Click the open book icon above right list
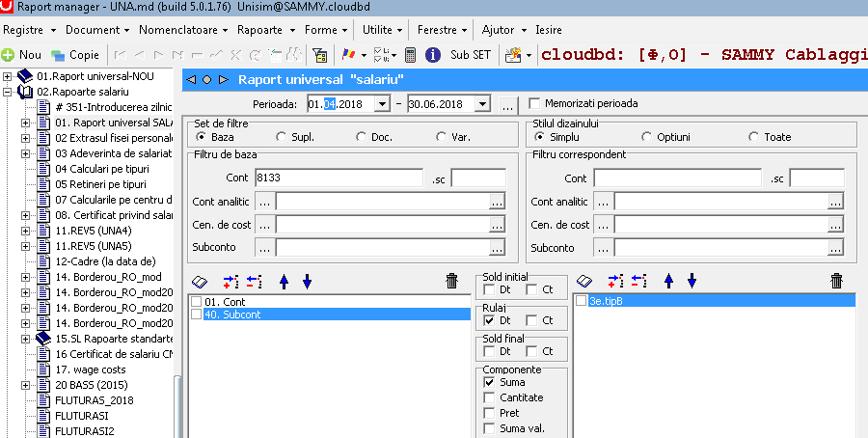 (x=584, y=282)
